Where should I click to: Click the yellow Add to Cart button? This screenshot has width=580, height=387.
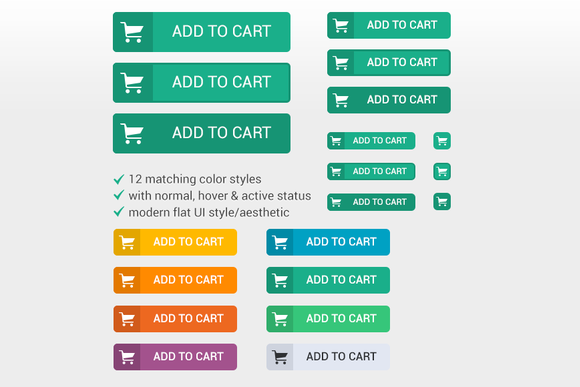(175, 242)
